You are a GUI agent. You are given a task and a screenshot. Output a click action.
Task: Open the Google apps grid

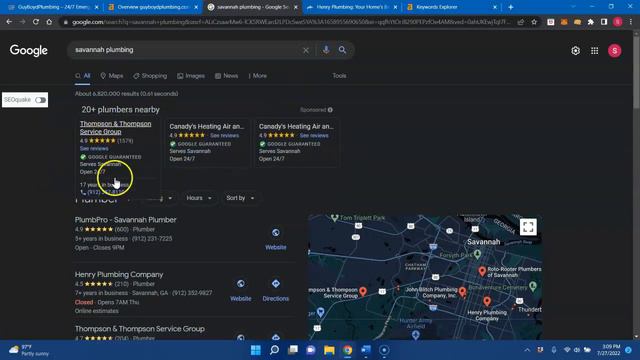tap(594, 51)
